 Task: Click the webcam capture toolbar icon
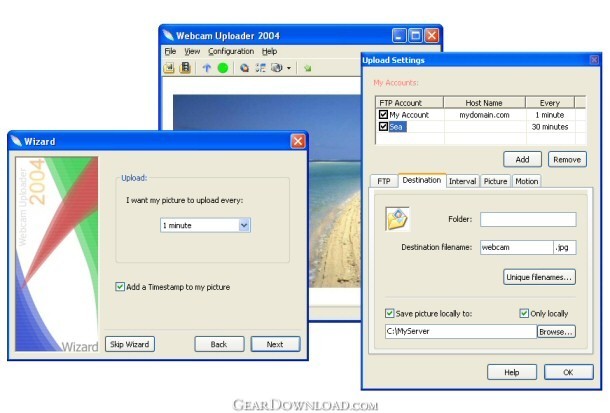coord(244,68)
